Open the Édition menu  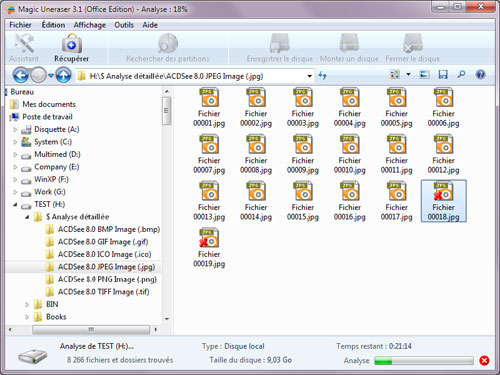pyautogui.click(x=53, y=25)
